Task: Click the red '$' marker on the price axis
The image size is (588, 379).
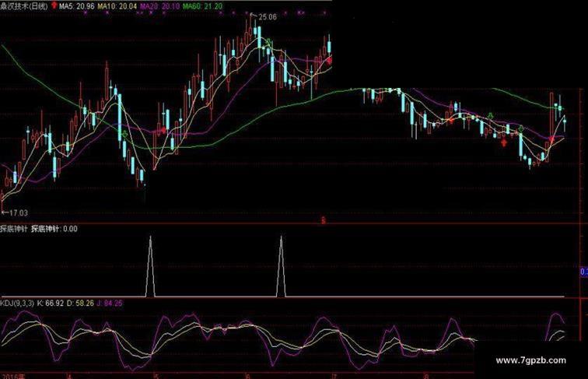Action: [x=324, y=221]
